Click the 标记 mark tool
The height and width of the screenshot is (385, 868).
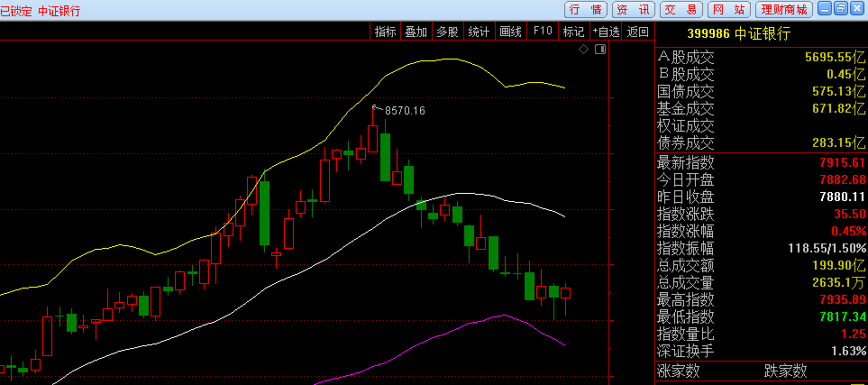[573, 32]
